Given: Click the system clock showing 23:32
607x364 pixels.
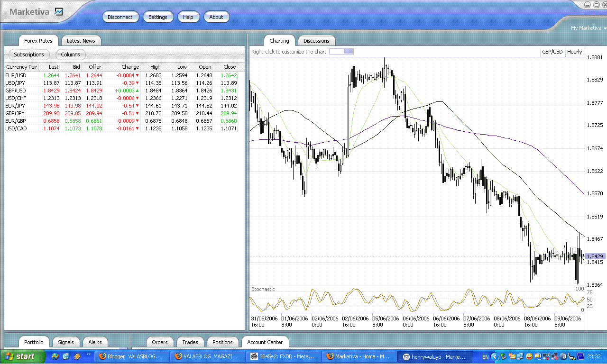Looking at the screenshot, I should click(594, 356).
